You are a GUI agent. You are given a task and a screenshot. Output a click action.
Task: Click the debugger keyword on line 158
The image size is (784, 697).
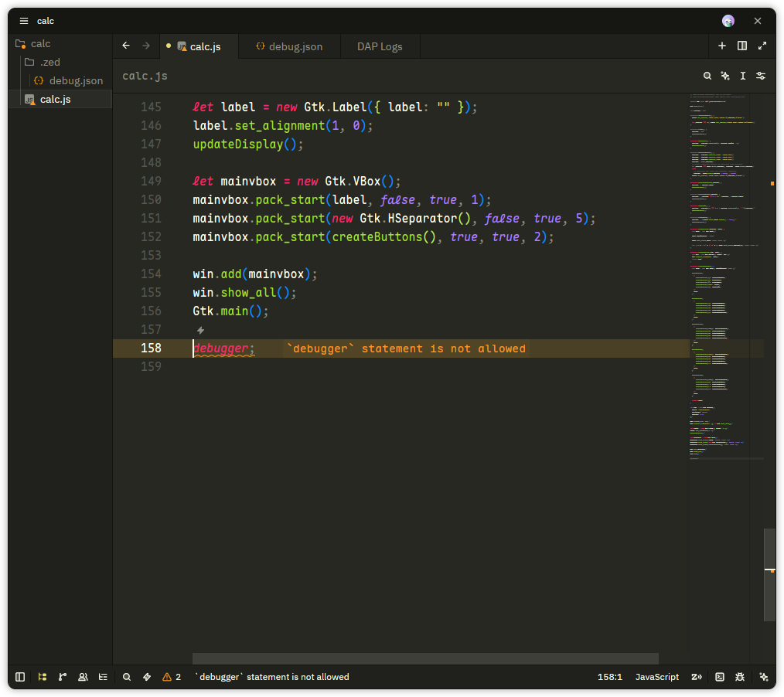pyautogui.click(x=220, y=348)
